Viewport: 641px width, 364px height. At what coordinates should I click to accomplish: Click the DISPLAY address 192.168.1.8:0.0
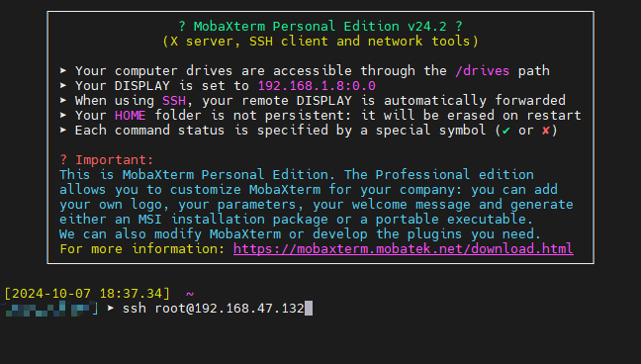[317, 86]
